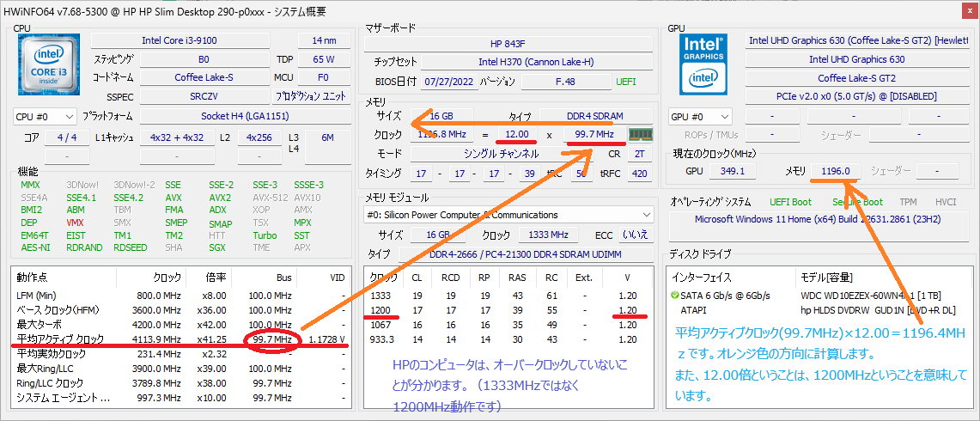Click the HVCI indicator

[946, 202]
